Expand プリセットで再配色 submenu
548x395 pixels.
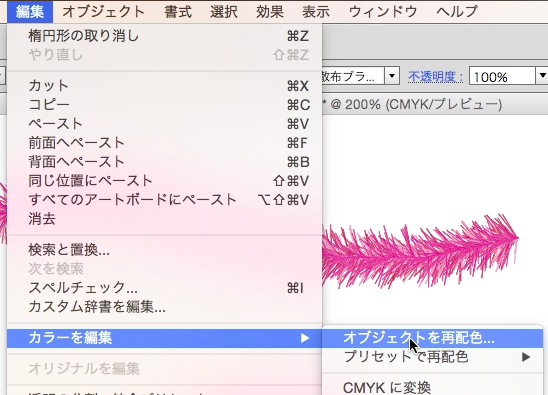pyautogui.click(x=433, y=357)
